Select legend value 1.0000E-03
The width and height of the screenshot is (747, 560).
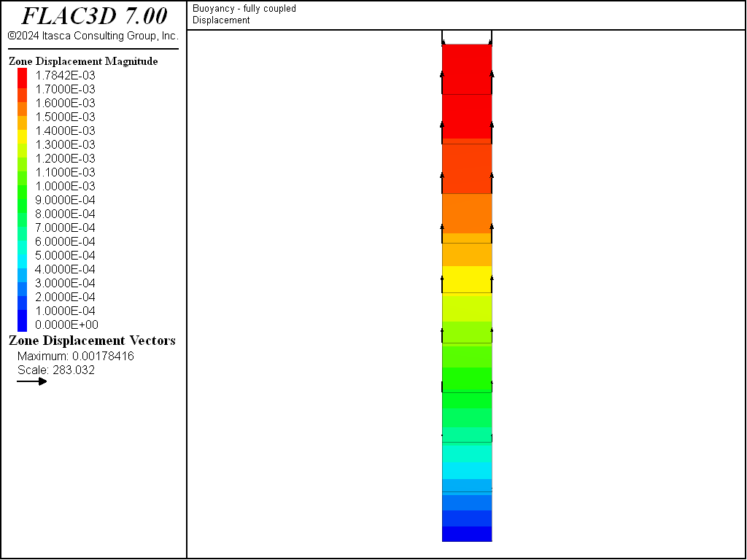point(65,186)
